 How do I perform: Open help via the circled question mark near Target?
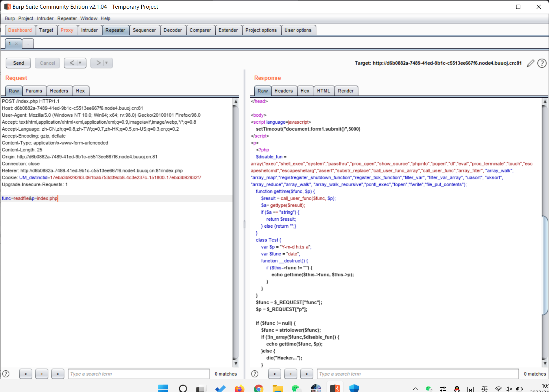click(542, 63)
